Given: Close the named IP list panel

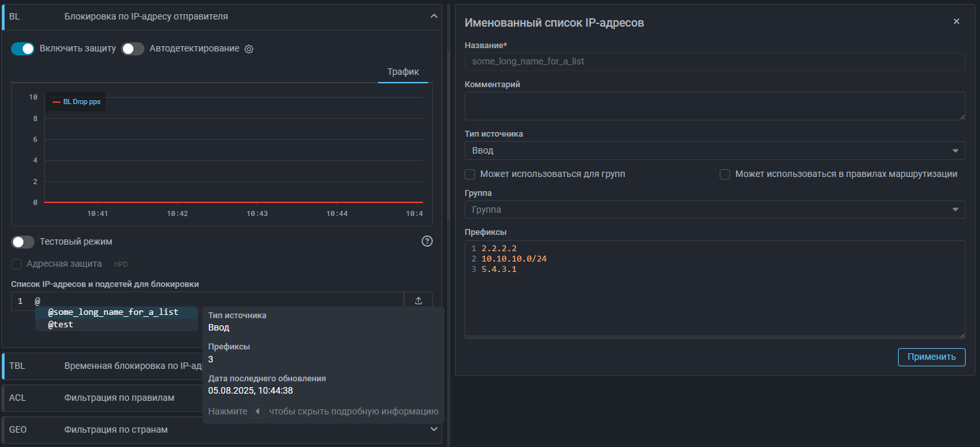Looking at the screenshot, I should pos(956,21).
